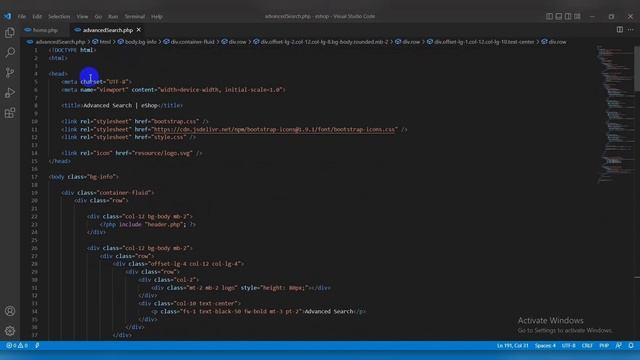Viewport: 640px width, 360px height.
Task: Open the Run menu
Action: 113,17
